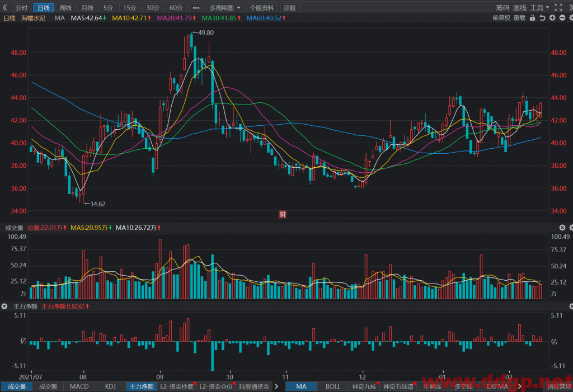Screen dimensions: 573x392
Task: Click 海螺水泥 stock name
Action: (x=33, y=18)
